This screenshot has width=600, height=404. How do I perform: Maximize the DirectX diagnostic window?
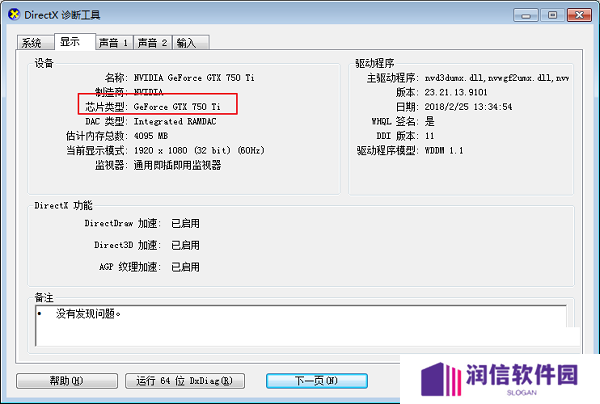553,15
